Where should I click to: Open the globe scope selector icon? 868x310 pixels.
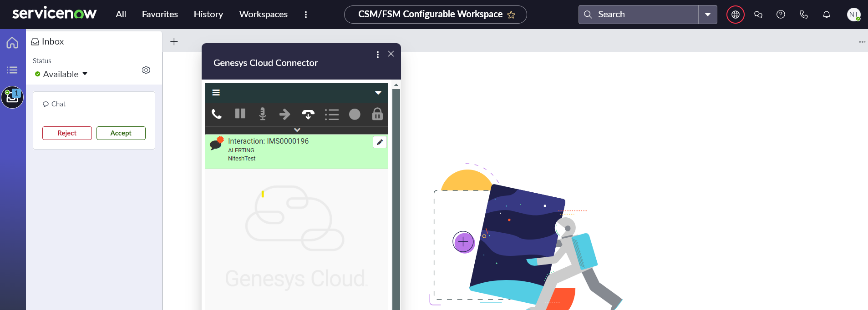[736, 15]
